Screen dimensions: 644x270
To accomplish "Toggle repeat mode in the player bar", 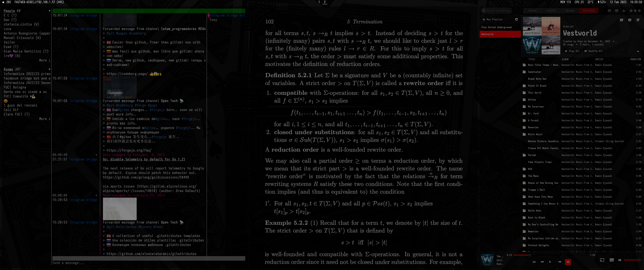I will tap(534, 262).
